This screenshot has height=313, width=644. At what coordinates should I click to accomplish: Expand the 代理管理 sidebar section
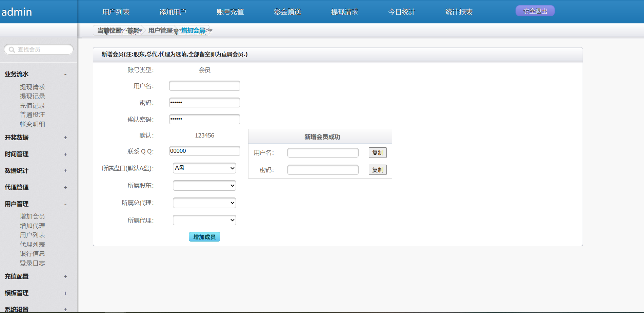(65, 187)
